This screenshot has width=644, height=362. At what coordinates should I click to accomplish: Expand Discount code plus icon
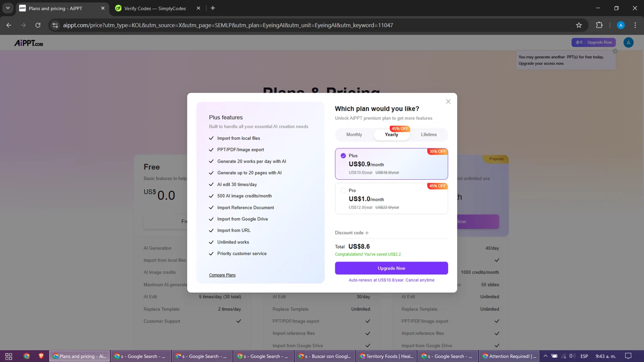point(367,233)
